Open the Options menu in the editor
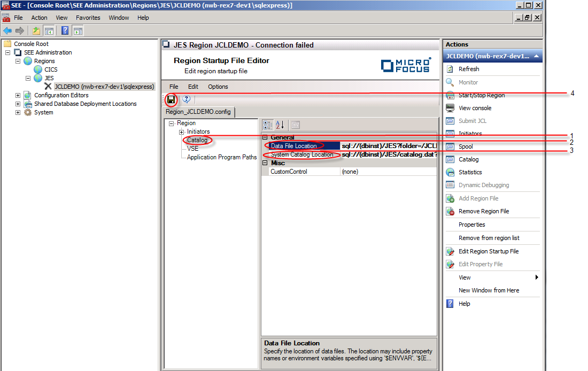This screenshot has width=588, height=371. (x=218, y=87)
